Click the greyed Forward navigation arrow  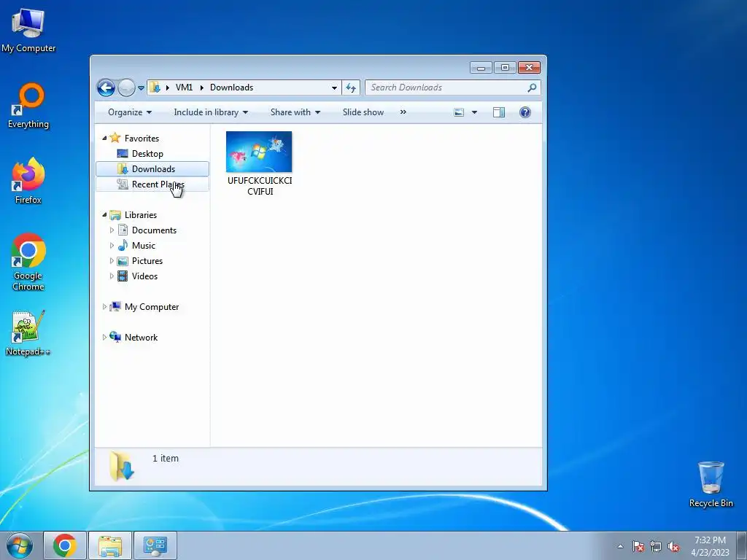click(x=126, y=87)
